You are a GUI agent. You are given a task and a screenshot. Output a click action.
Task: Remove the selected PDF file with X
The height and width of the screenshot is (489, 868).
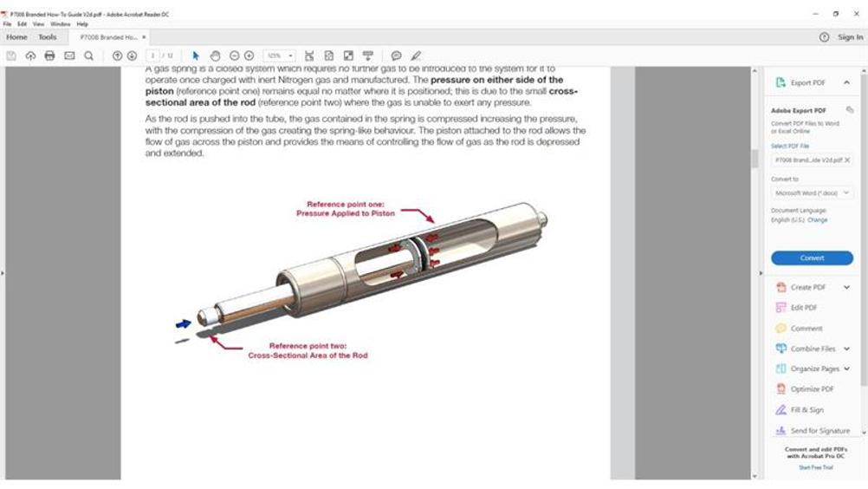coord(847,160)
